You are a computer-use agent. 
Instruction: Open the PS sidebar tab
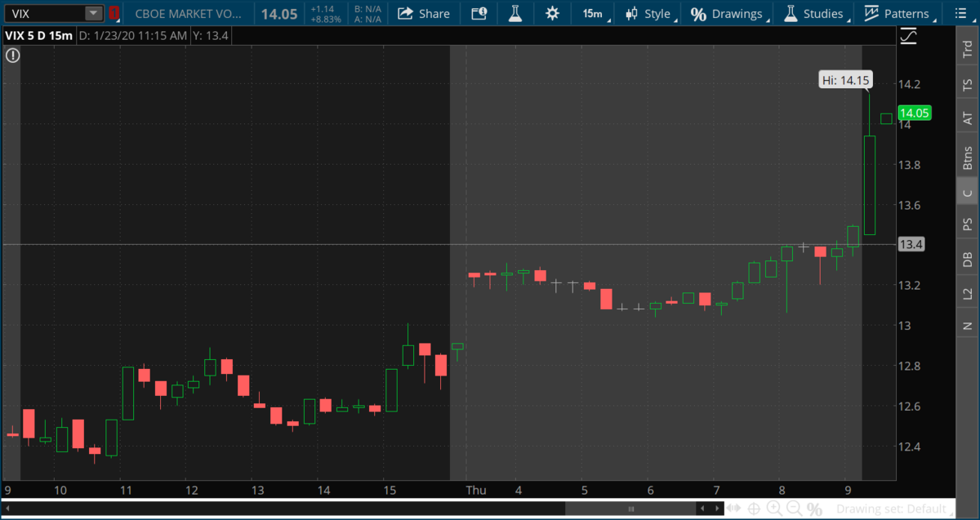tap(968, 224)
